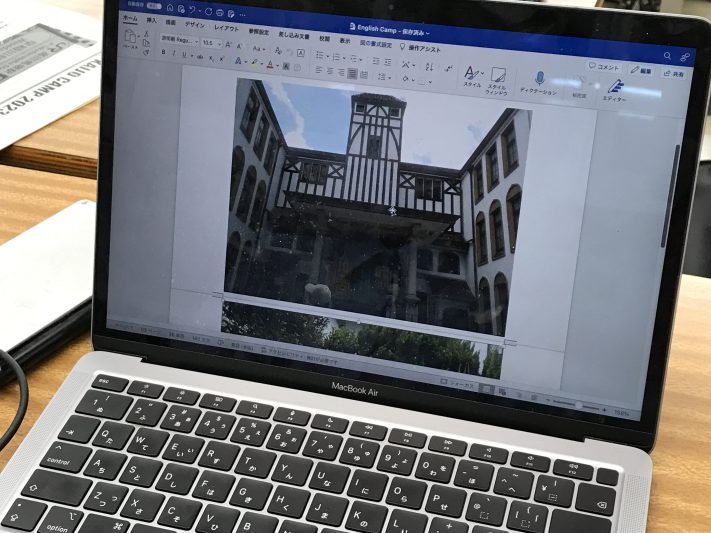Screen dimensions: 711x533
Task: Click the more options ellipsis in title bar
Action: click(242, 15)
